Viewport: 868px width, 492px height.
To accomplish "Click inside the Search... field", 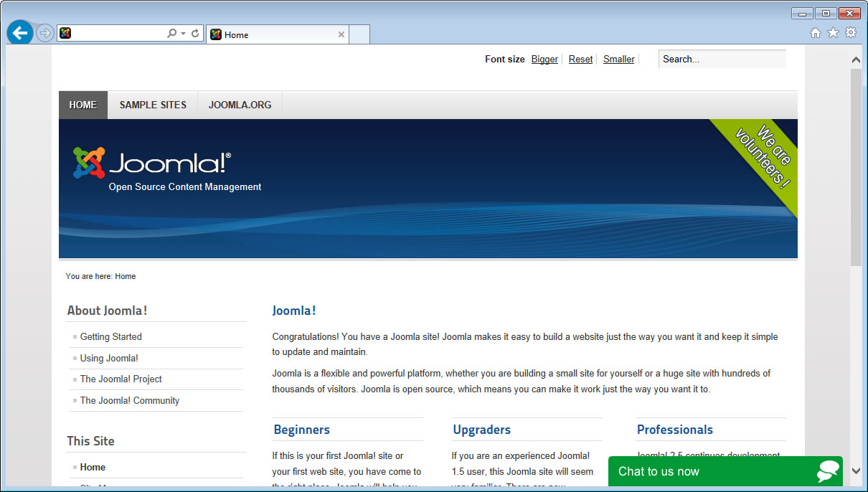I will (722, 60).
